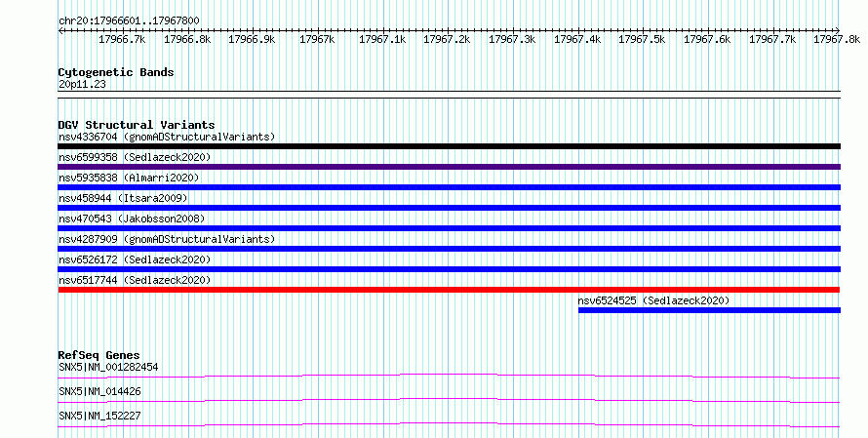The width and height of the screenshot is (868, 438).
Task: Click the 17967.3k ruler tick label
Action: pyautogui.click(x=512, y=39)
